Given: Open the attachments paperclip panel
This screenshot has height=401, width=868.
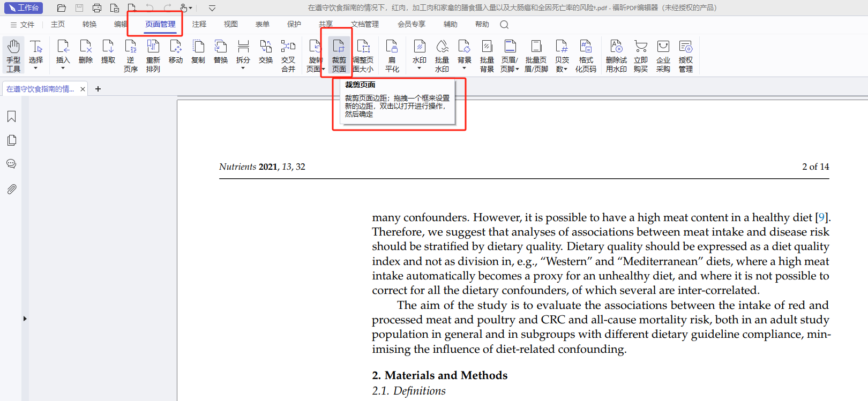Looking at the screenshot, I should point(11,189).
